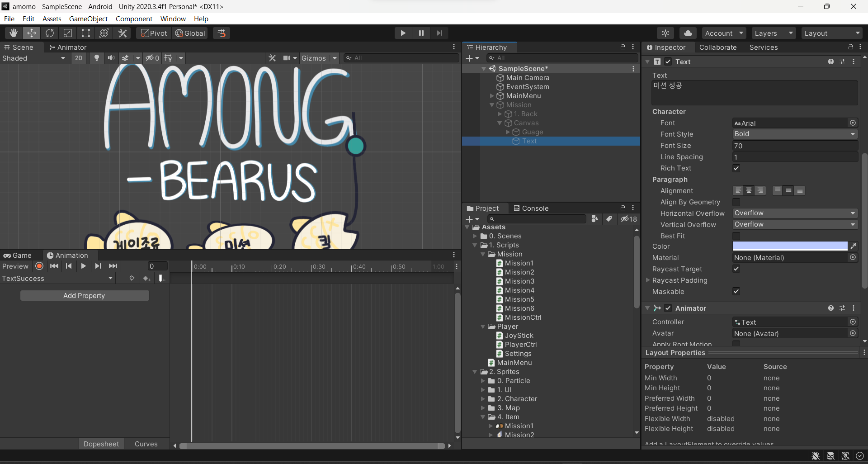Open Text color swatch
Image resolution: width=868 pixels, height=464 pixels.
(790, 246)
